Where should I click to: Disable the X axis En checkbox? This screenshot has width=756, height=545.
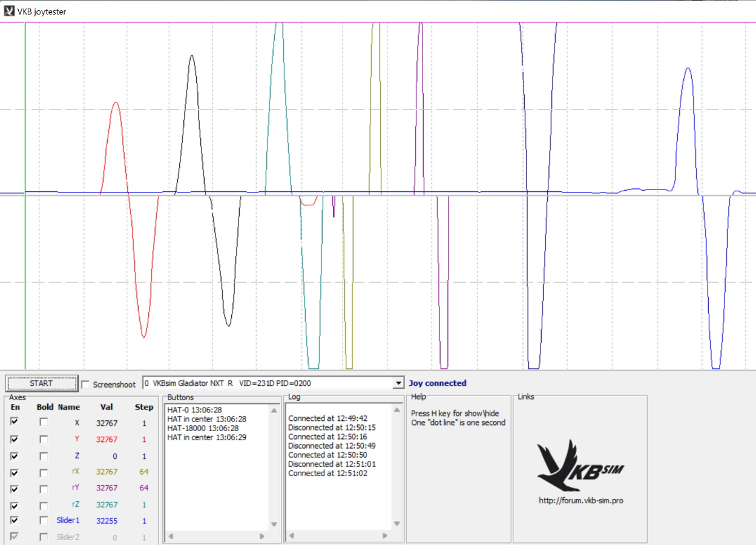click(15, 422)
